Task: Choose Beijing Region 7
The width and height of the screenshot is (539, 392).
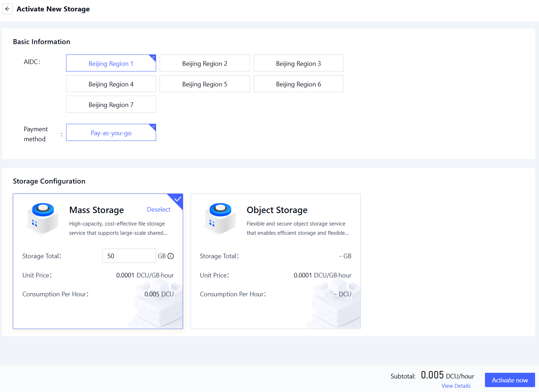Action: point(111,105)
